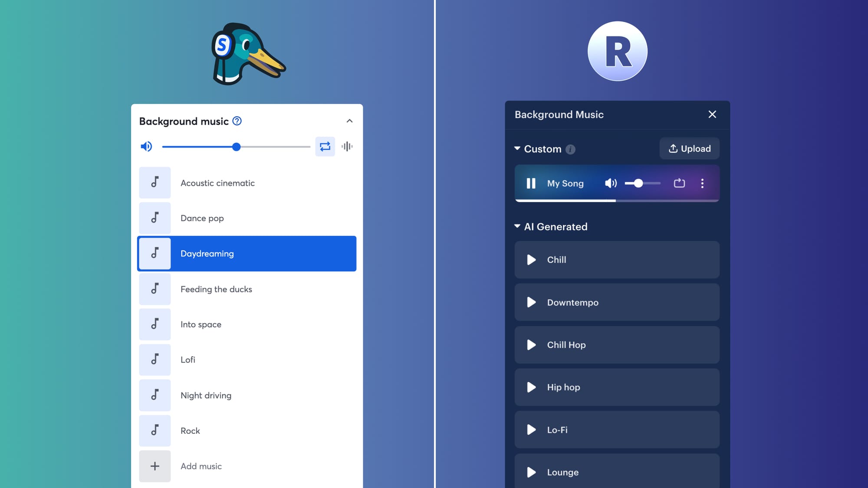
Task: Click the waveform visualizer icon
Action: [347, 147]
